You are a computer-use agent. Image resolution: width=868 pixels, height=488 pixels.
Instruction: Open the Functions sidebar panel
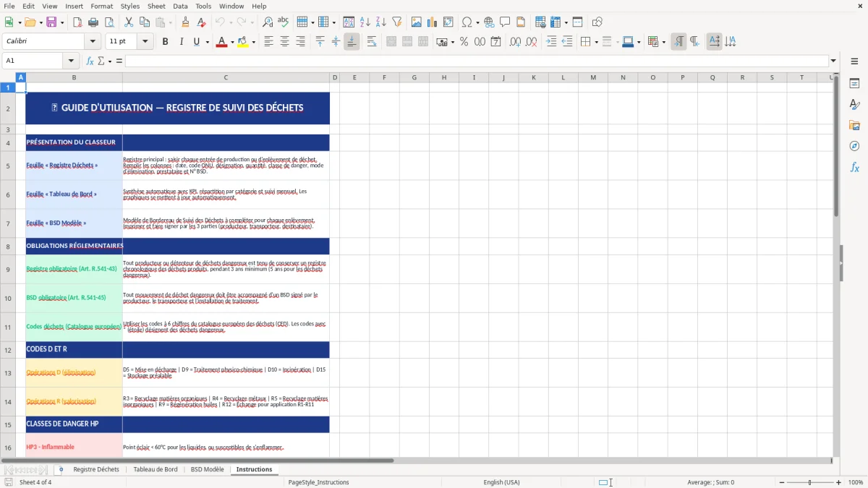point(855,167)
